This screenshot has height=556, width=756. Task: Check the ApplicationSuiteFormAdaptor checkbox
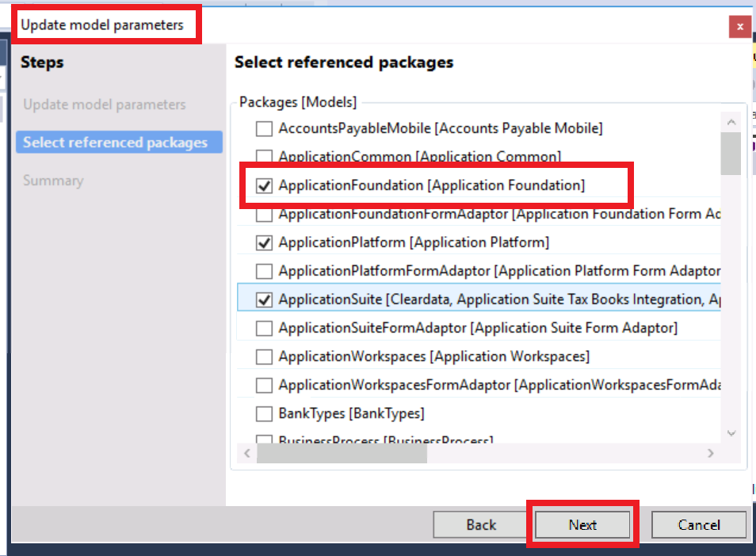pyautogui.click(x=264, y=328)
